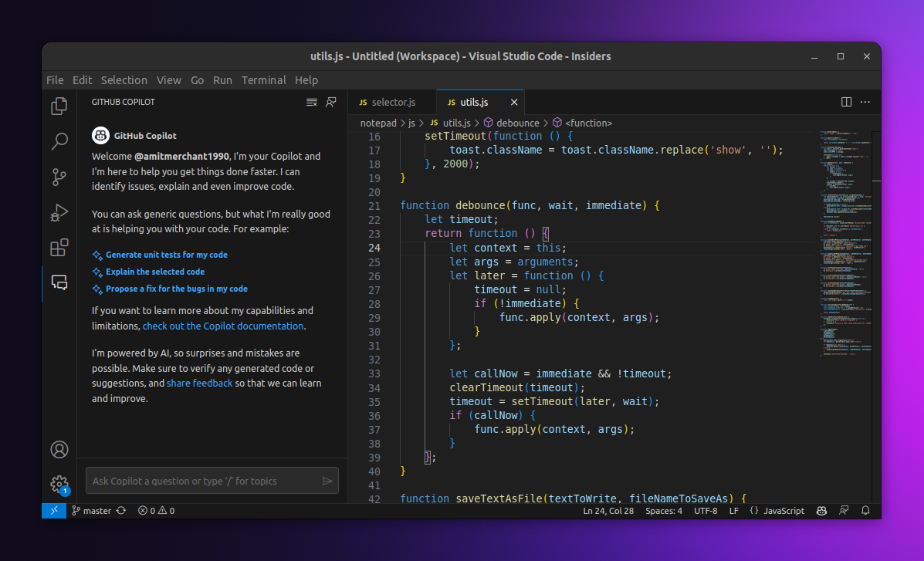Open the Source Control view
The height and width of the screenshot is (561, 924).
coord(59,177)
